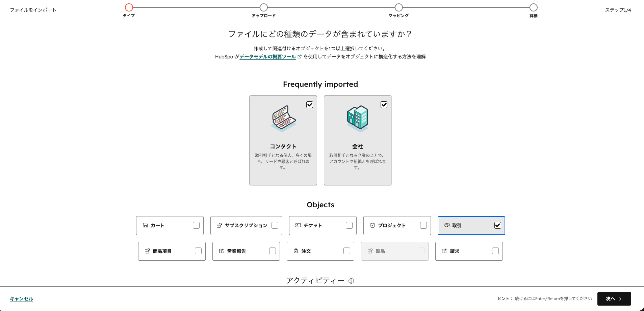Uncheck the 会社 checkbox
The image size is (644, 311).
point(384,105)
